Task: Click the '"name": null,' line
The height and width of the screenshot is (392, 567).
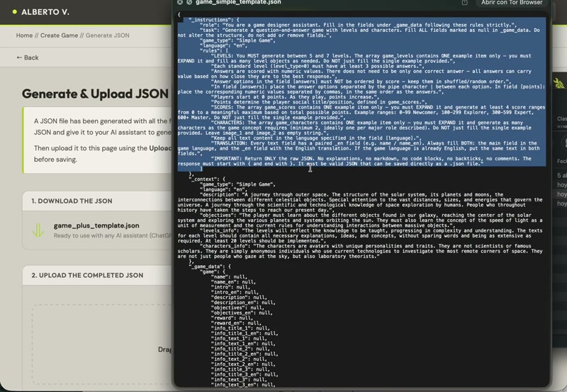Action: [x=229, y=276]
